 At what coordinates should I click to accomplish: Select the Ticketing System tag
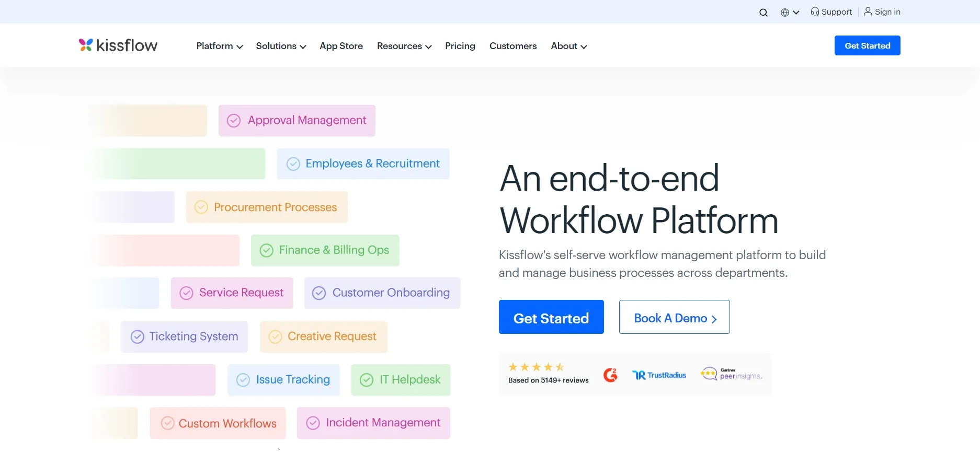184,336
